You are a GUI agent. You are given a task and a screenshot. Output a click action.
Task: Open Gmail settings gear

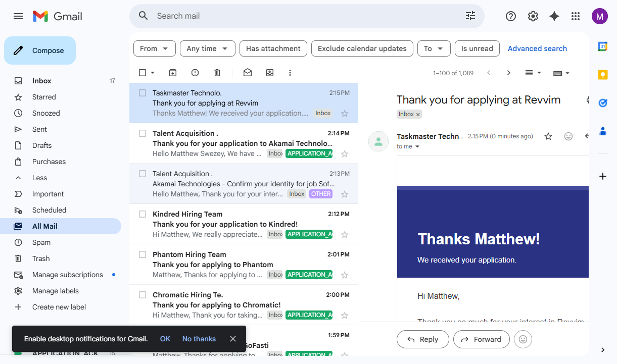point(533,16)
